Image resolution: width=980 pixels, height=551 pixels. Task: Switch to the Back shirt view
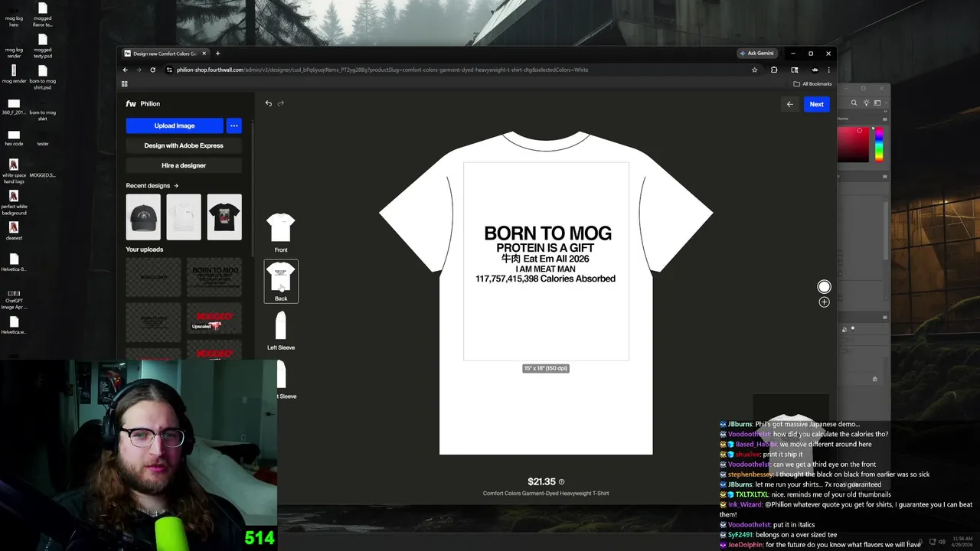[x=281, y=281]
